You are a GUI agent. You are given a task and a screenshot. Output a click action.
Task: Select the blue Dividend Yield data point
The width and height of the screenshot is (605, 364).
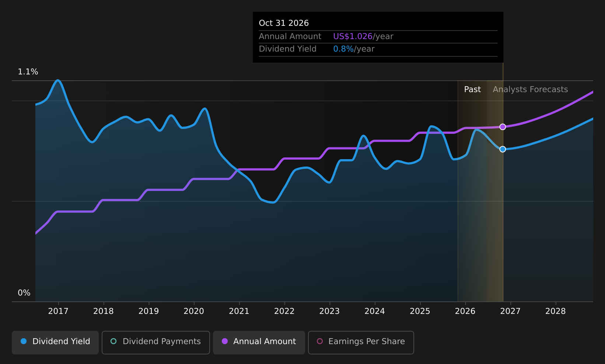coord(503,149)
